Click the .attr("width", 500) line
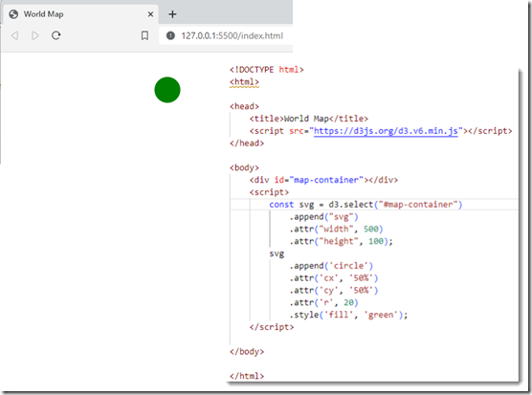This screenshot has width=532, height=395. click(336, 230)
